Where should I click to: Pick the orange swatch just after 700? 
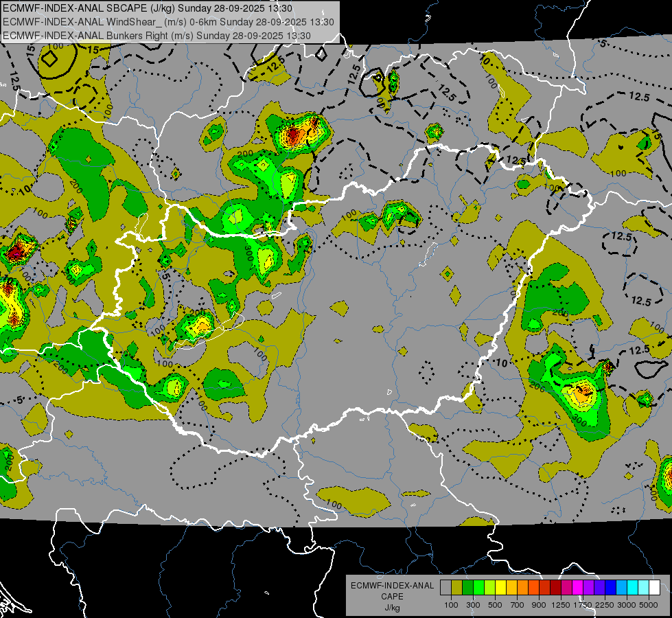click(x=523, y=588)
